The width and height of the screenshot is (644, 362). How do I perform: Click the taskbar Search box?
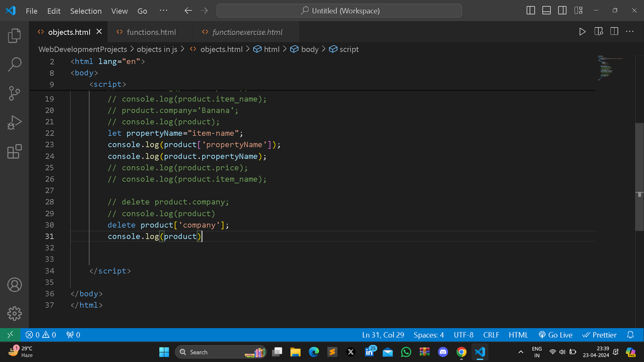tap(222, 352)
